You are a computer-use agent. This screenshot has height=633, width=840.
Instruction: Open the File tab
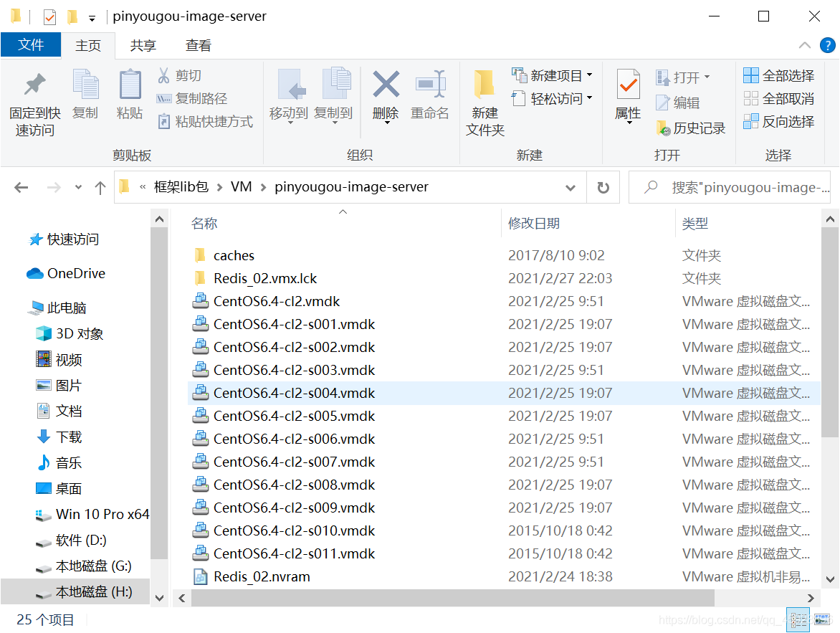[31, 45]
